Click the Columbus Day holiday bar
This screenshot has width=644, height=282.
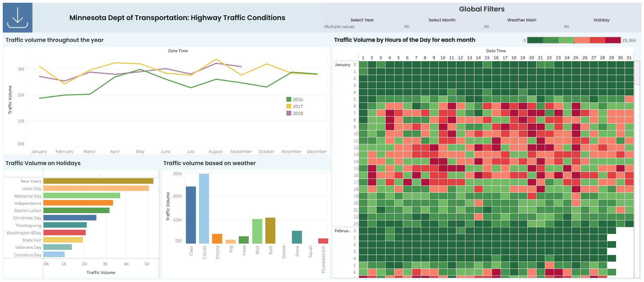tap(54, 254)
